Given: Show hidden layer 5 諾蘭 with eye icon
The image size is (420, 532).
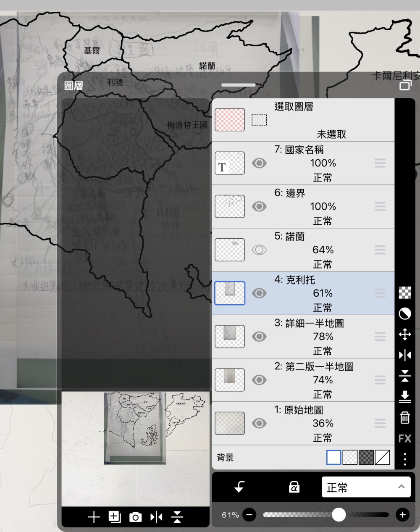Looking at the screenshot, I should click(x=259, y=250).
